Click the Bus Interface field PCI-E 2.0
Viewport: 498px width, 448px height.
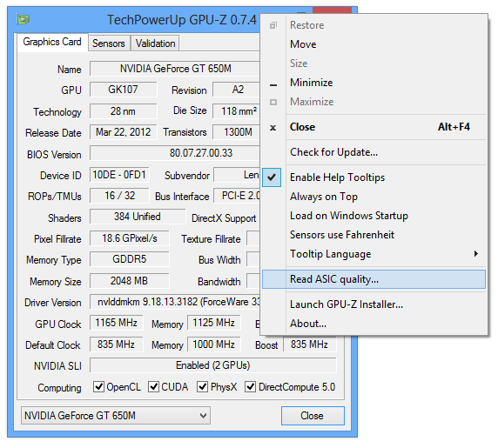coord(237,196)
